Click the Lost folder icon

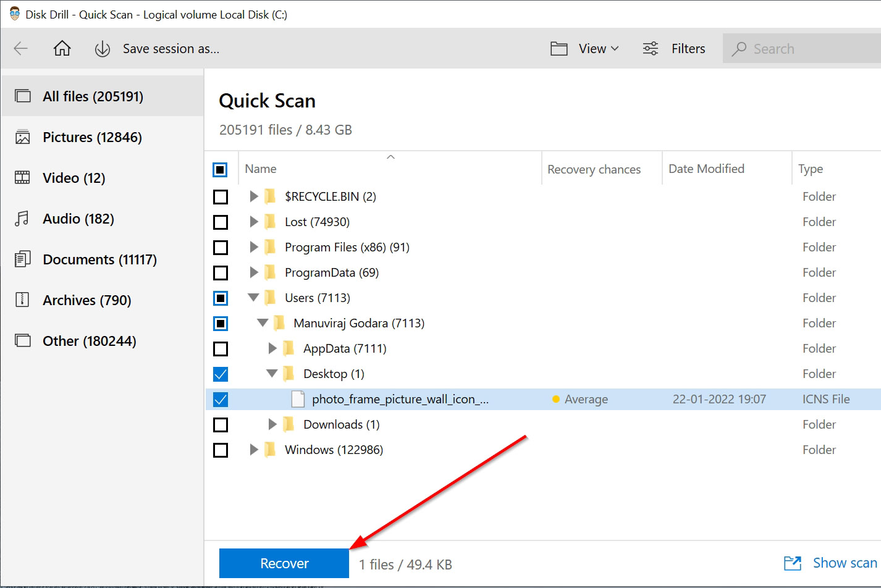[270, 222]
